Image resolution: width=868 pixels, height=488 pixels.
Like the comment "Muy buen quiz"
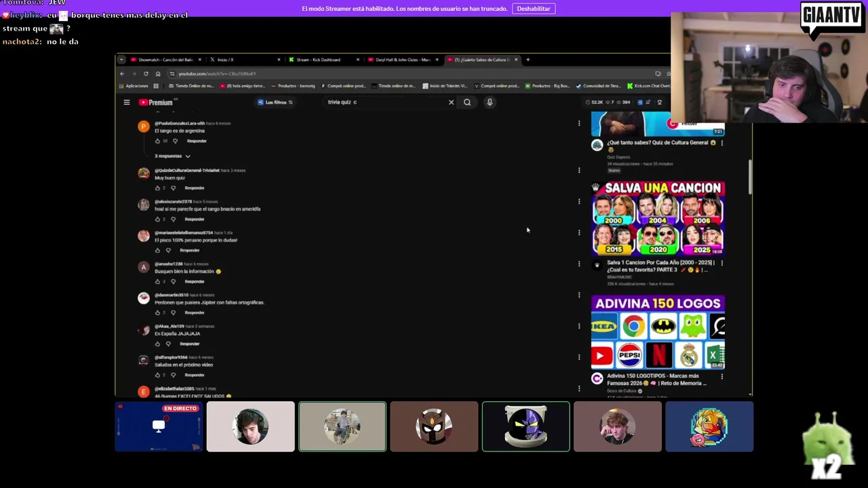(x=157, y=188)
